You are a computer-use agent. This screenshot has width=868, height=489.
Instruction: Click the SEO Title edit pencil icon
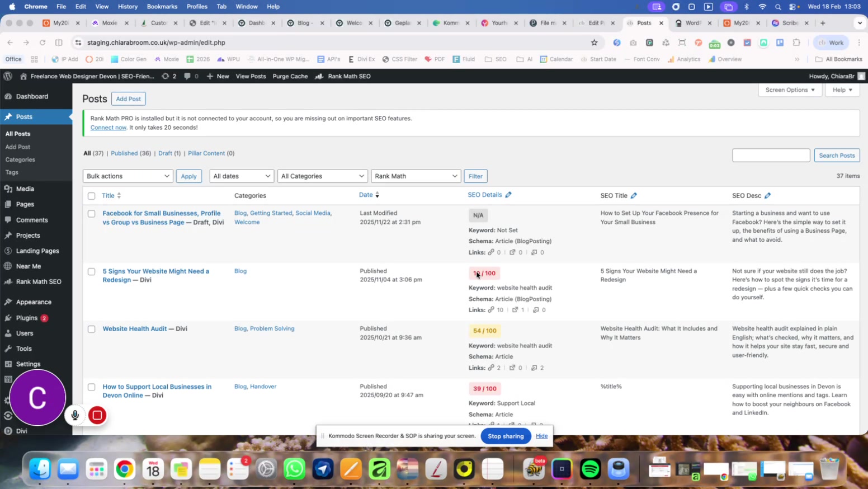point(634,195)
